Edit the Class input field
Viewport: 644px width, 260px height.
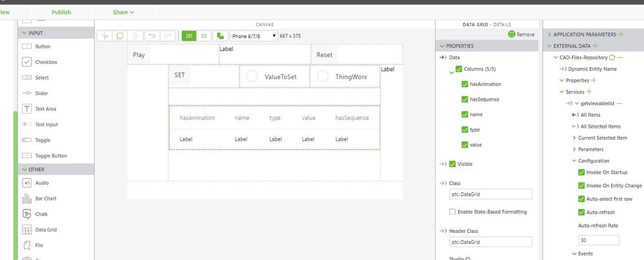pyautogui.click(x=491, y=194)
